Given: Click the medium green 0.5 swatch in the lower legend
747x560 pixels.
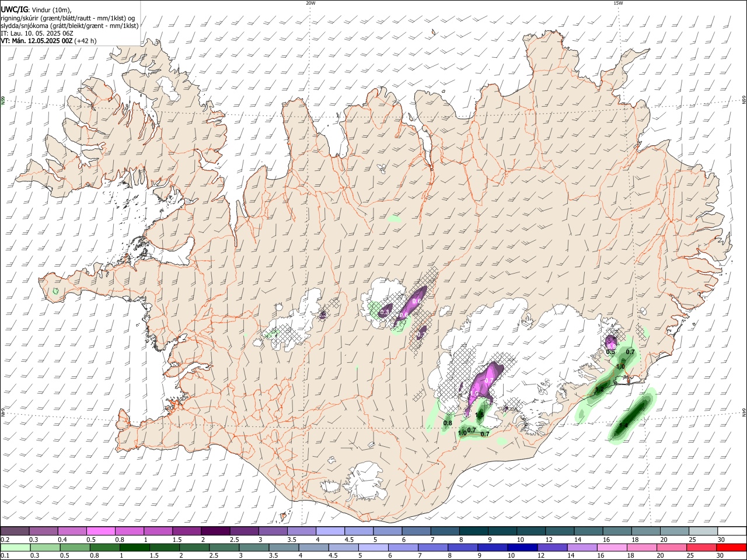Looking at the screenshot, I should click(x=75, y=547).
